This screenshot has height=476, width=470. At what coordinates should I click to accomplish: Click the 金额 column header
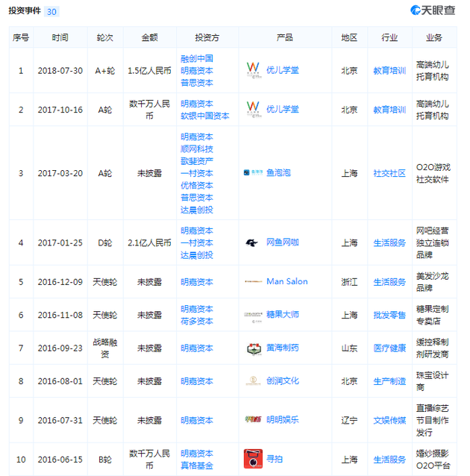[x=150, y=37]
